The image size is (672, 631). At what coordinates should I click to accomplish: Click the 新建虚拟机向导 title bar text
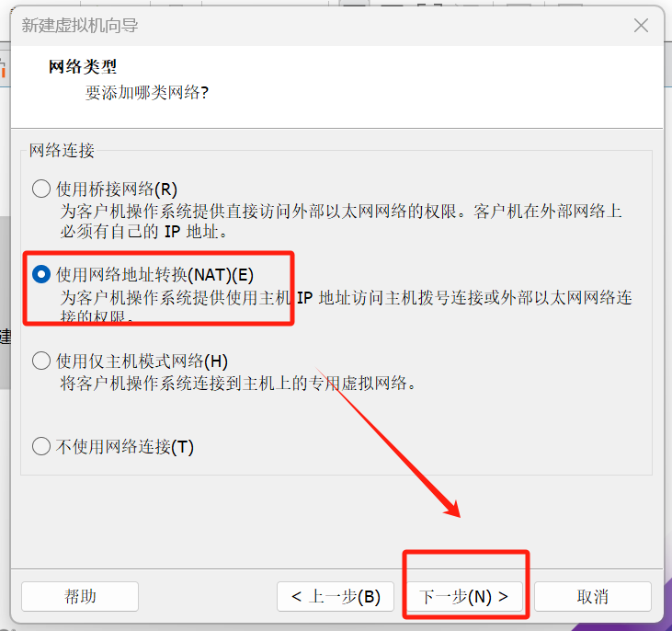80,26
